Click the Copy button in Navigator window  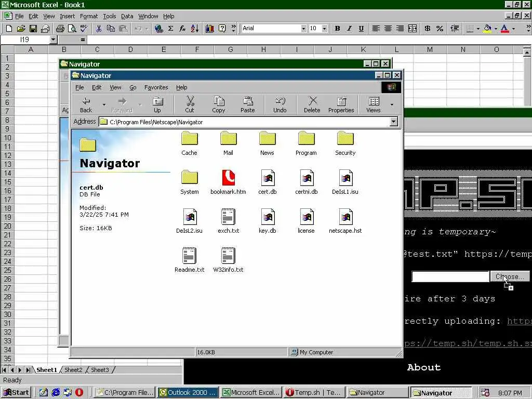pos(219,104)
